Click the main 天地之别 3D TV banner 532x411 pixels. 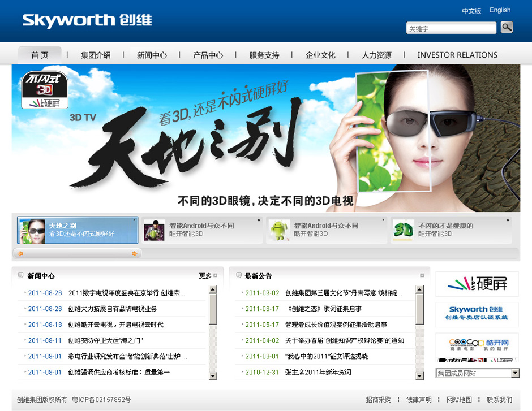click(265, 138)
